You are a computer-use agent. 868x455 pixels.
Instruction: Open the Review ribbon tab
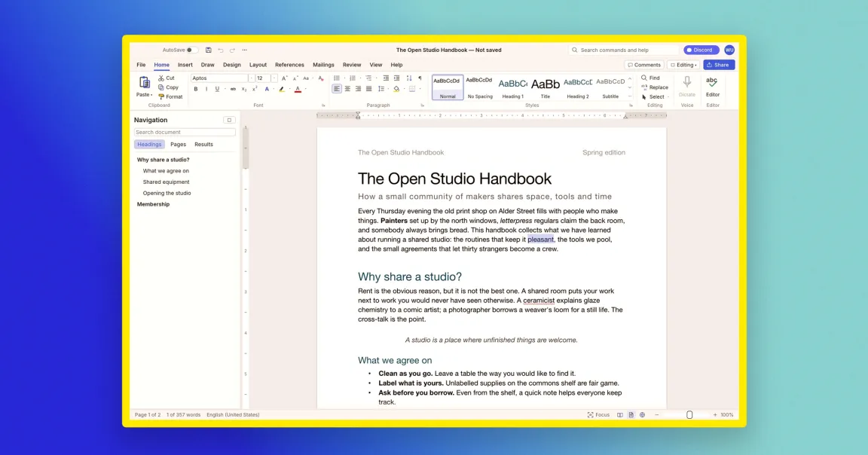click(352, 65)
